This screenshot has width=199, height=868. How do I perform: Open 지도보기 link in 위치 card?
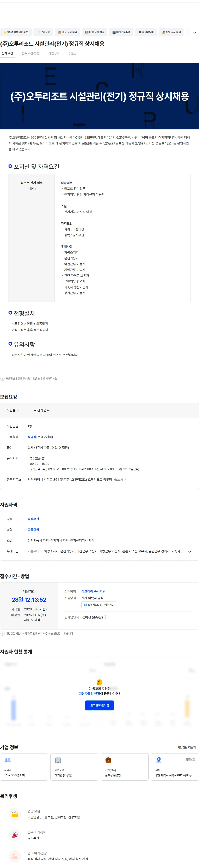(190, 759)
